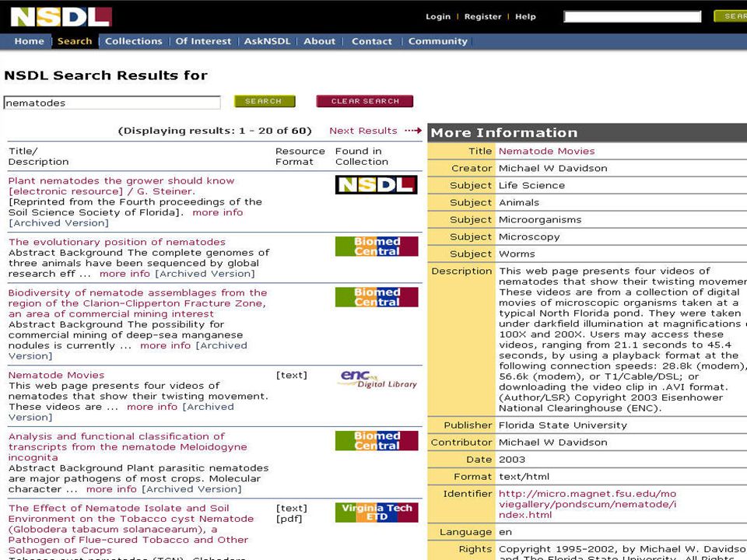The width and height of the screenshot is (747, 560).
Task: Click the 'Resource Format' column header
Action: click(x=300, y=156)
